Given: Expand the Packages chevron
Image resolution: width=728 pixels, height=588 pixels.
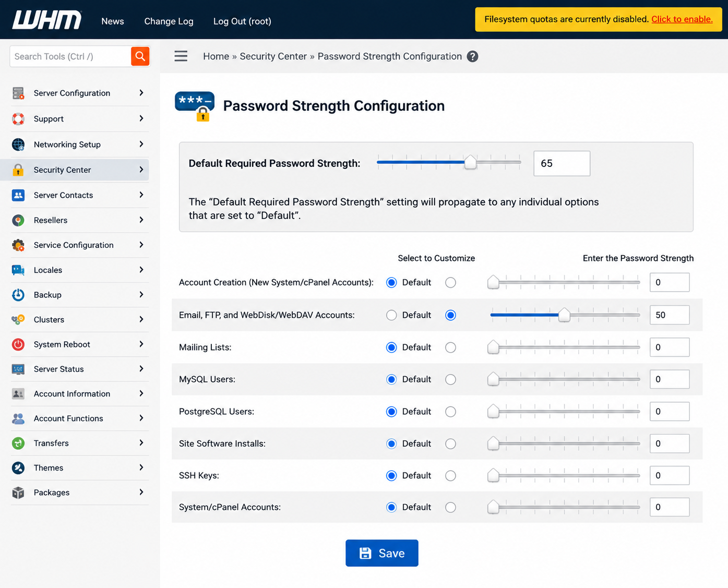Looking at the screenshot, I should (141, 492).
